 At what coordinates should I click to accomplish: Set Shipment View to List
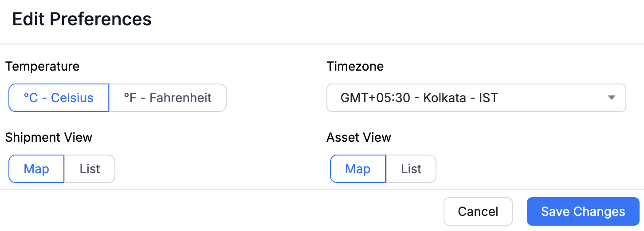(x=90, y=169)
